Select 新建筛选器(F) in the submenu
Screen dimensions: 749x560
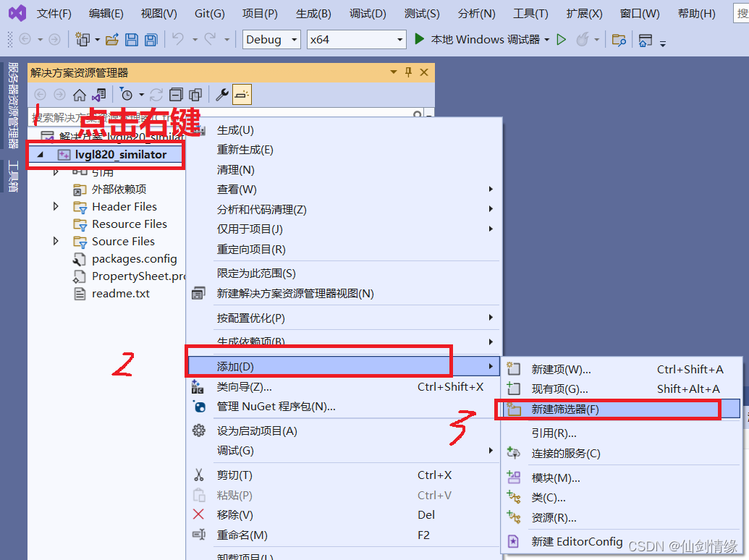coord(622,409)
